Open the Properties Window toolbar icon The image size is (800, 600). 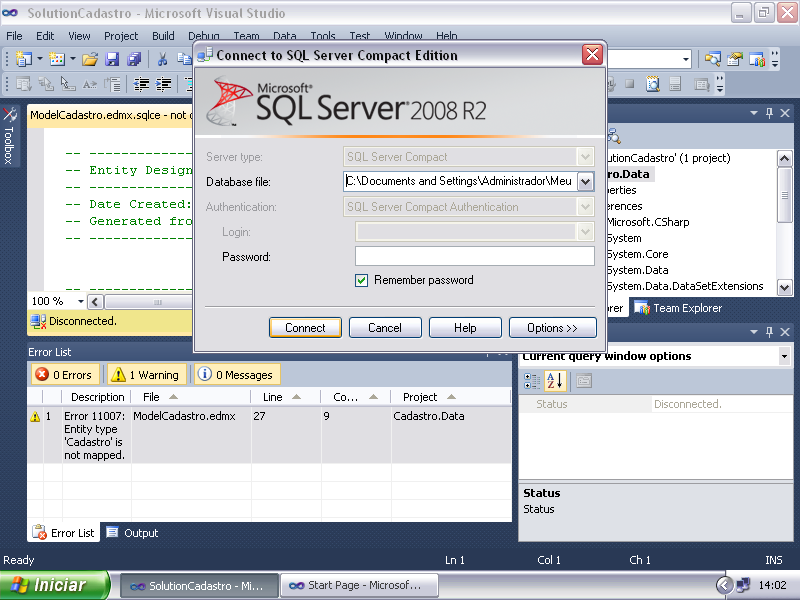tap(735, 59)
